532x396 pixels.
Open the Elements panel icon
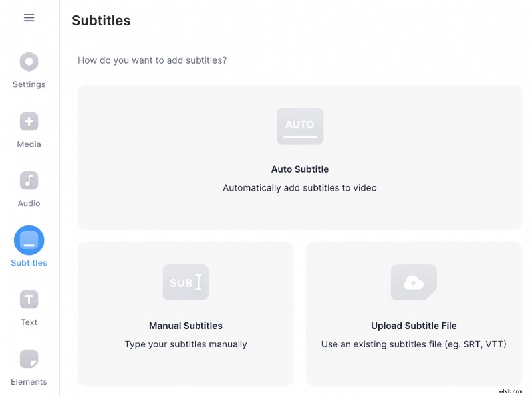click(x=29, y=359)
